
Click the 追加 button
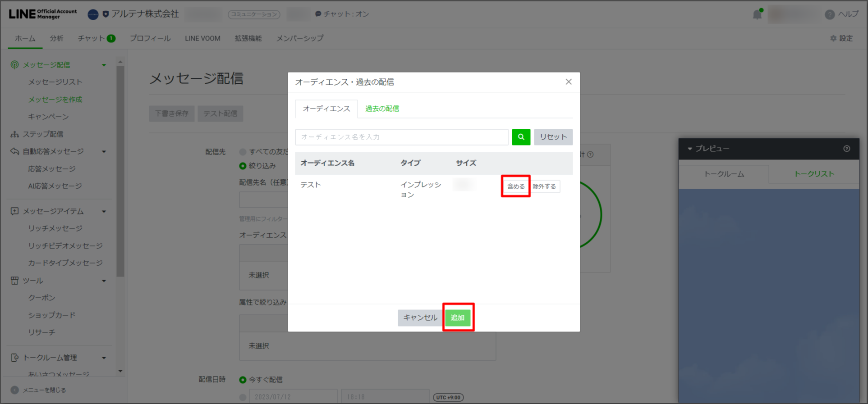458,318
